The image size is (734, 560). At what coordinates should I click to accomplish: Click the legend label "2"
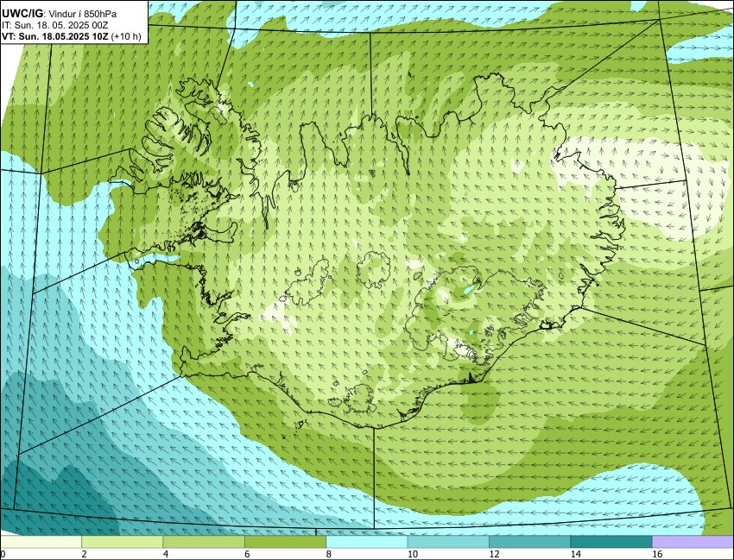point(84,554)
